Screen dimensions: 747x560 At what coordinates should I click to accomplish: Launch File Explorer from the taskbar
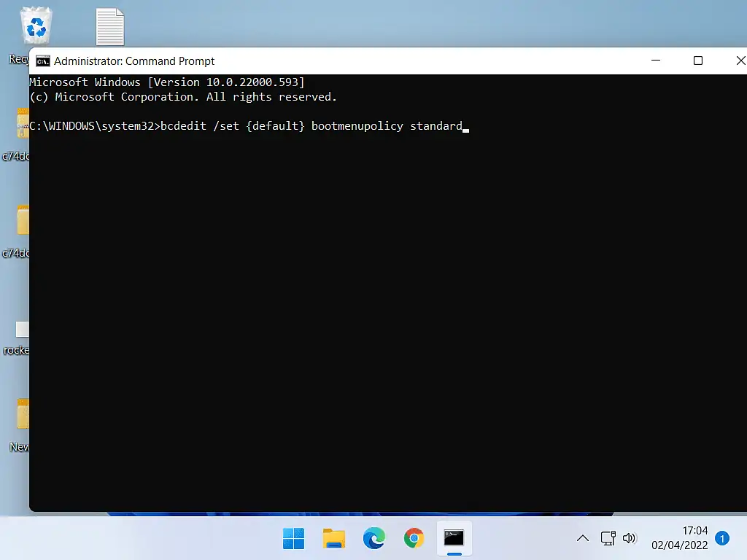(334, 539)
